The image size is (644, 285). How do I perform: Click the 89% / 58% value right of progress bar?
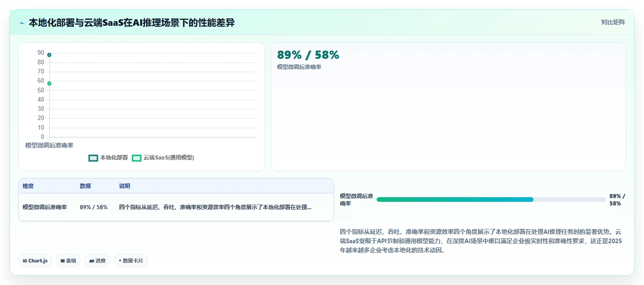pos(617,199)
